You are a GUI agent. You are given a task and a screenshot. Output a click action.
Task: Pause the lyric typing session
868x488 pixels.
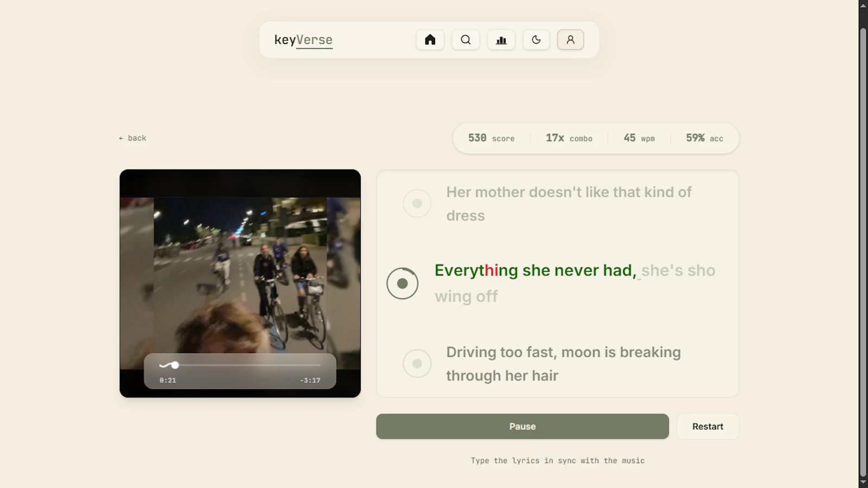522,426
